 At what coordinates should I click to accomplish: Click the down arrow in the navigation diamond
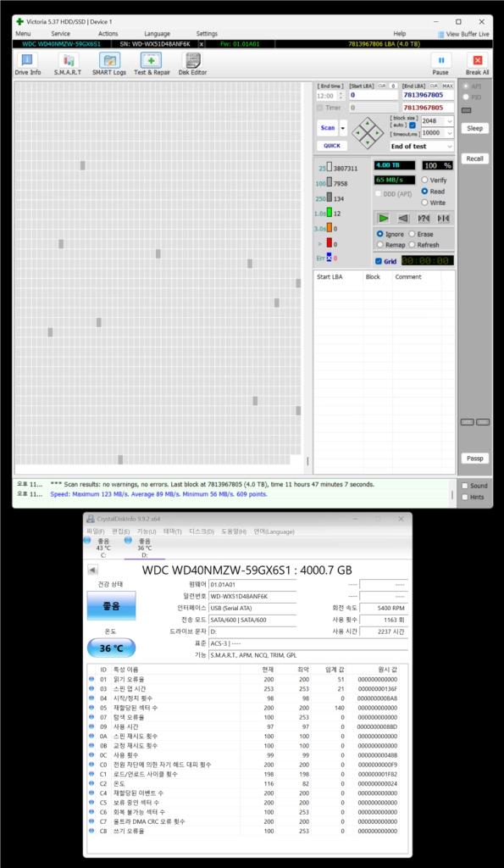(x=368, y=142)
